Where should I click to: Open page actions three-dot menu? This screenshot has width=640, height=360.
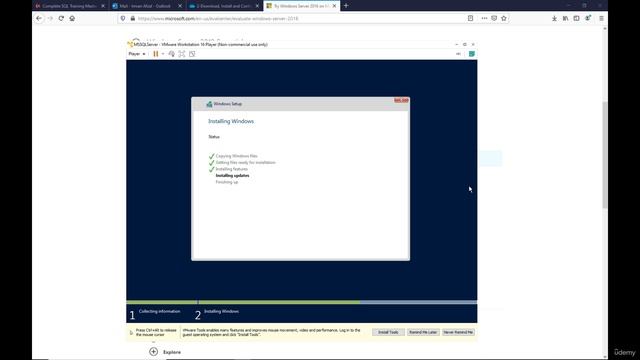point(484,18)
